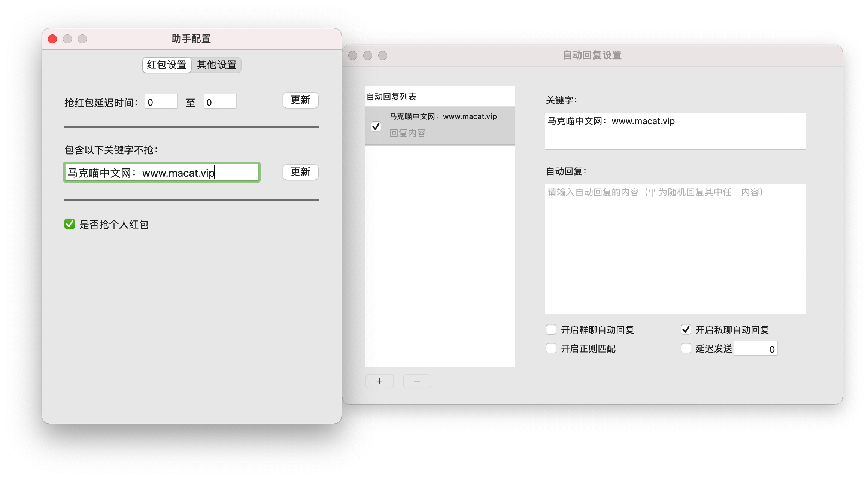Click the 延迟发送 delay value field

click(755, 349)
